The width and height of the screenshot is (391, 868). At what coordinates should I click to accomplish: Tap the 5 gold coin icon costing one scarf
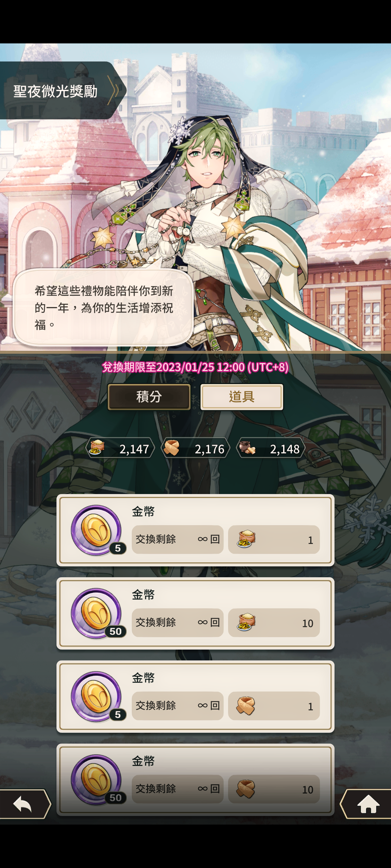pos(97,697)
